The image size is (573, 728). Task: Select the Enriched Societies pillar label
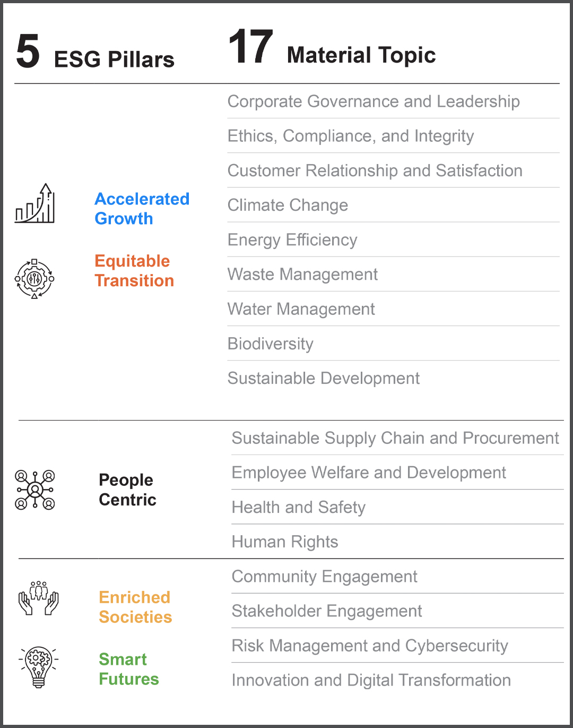[135, 607]
